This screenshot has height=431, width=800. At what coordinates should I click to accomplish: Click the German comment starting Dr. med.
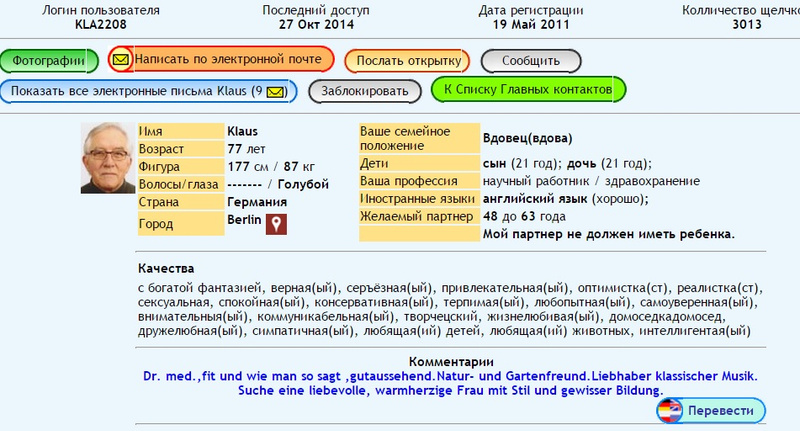(x=451, y=384)
